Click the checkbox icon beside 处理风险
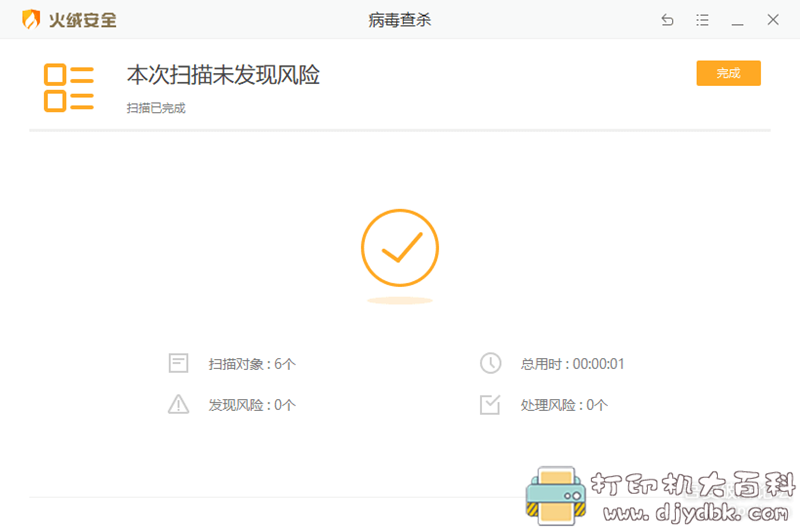 click(x=490, y=405)
